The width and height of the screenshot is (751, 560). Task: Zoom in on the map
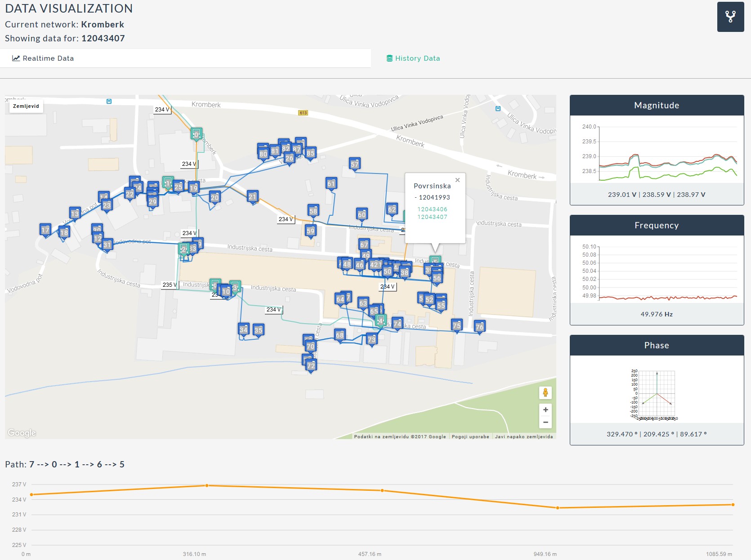click(x=545, y=410)
